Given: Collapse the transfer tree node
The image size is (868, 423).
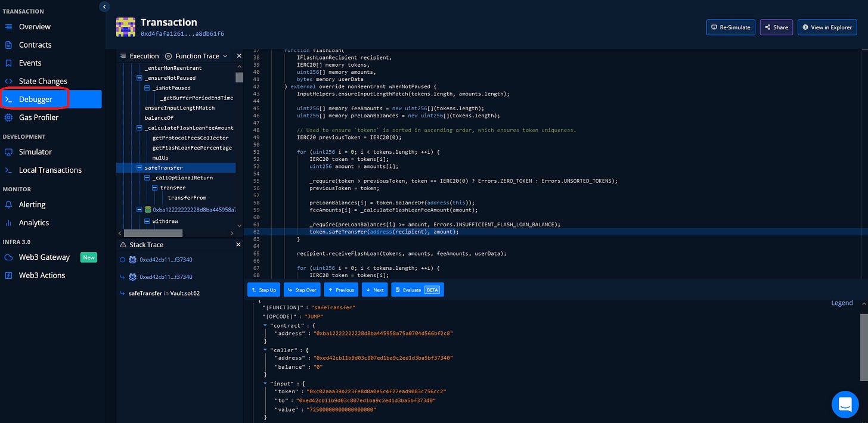Looking at the screenshot, I should (x=155, y=188).
